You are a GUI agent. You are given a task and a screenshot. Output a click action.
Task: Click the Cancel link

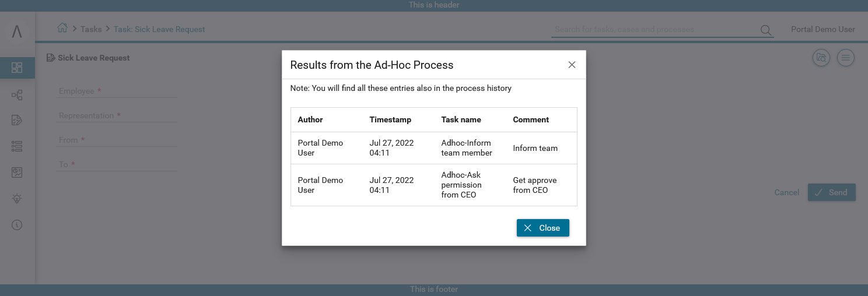tap(786, 192)
